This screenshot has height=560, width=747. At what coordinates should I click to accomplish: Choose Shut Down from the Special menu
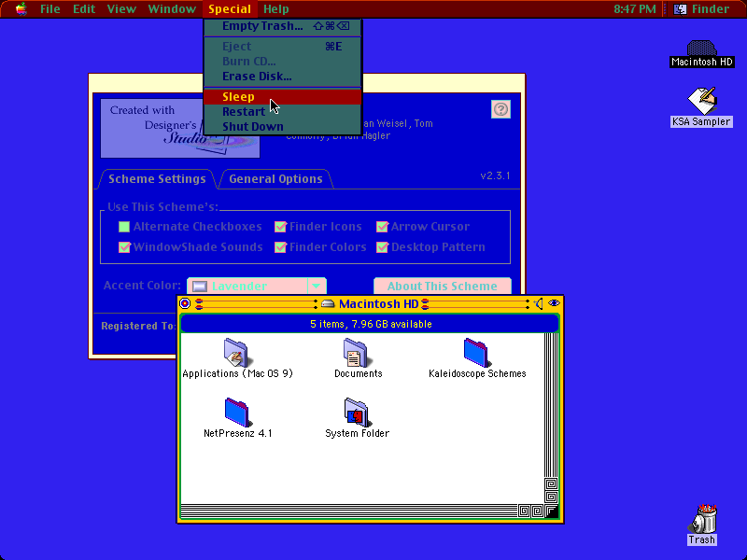pos(283,127)
